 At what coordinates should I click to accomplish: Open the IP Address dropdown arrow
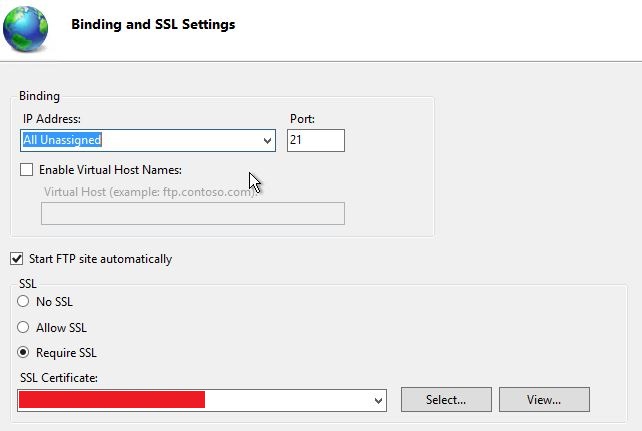point(267,141)
